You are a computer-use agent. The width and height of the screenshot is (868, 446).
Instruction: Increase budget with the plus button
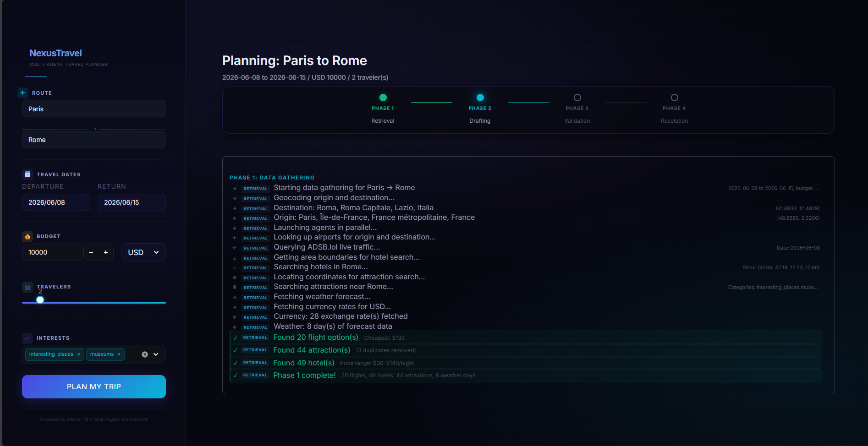106,252
